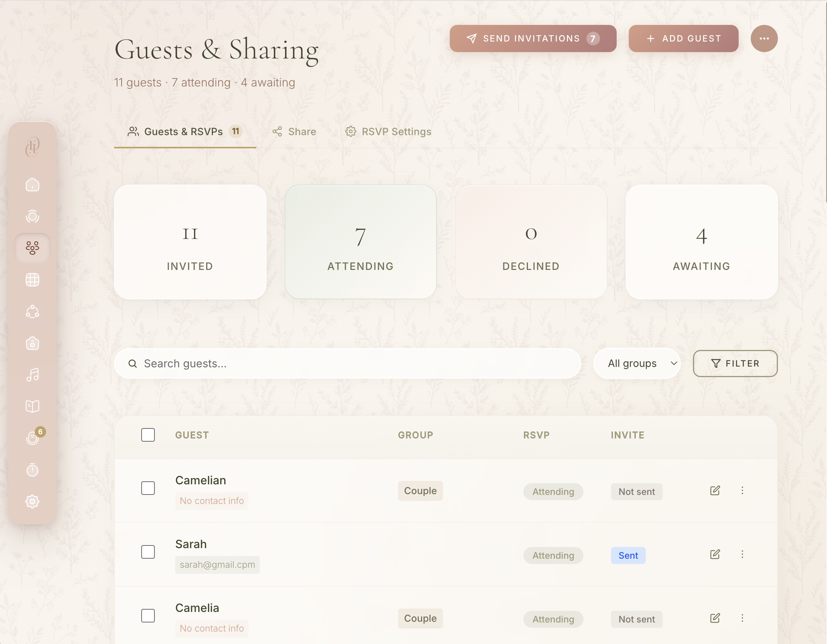
Task: Click No contact info under Camelia
Action: (212, 629)
